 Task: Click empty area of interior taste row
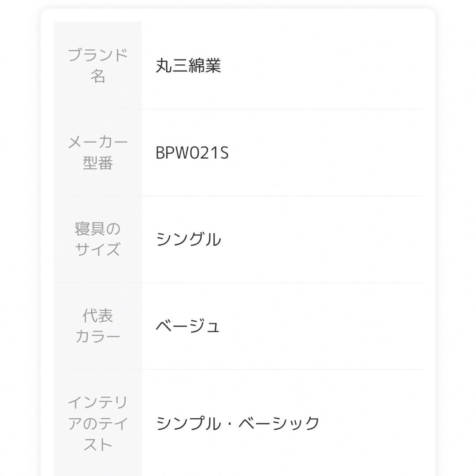pos(370,423)
